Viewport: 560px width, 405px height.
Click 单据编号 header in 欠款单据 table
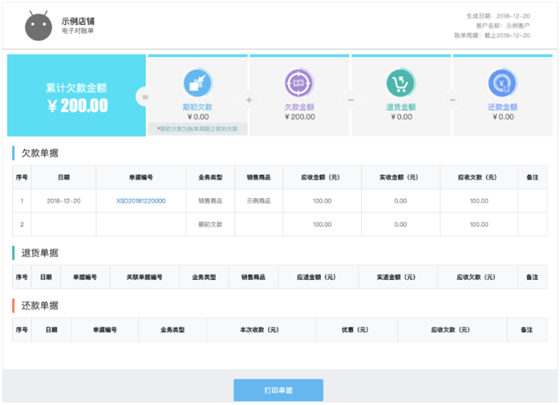tap(141, 177)
